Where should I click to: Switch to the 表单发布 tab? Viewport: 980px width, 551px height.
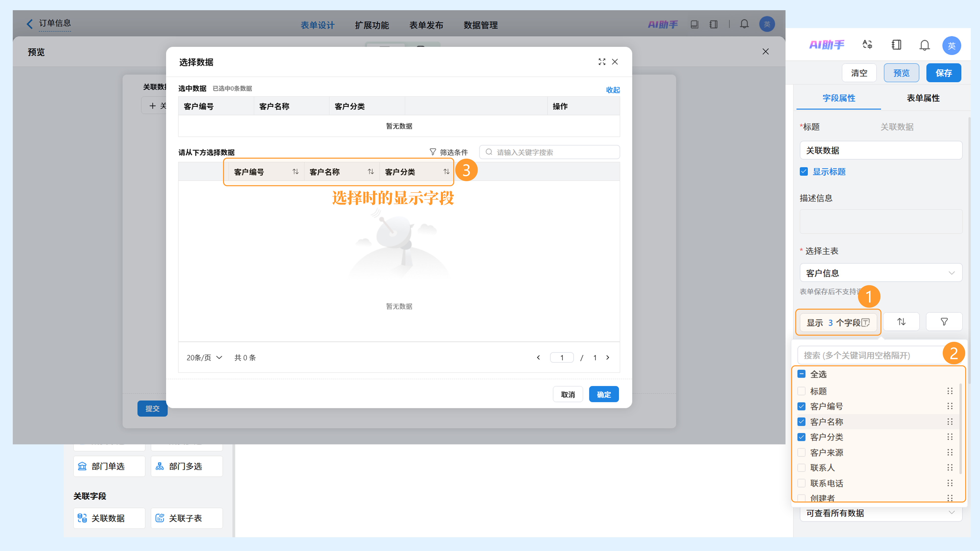[x=426, y=25]
